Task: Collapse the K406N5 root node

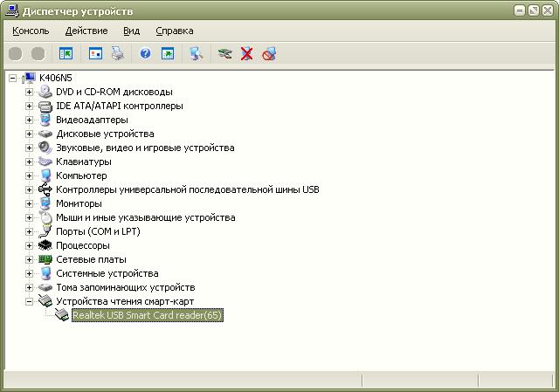Action: tap(13, 78)
